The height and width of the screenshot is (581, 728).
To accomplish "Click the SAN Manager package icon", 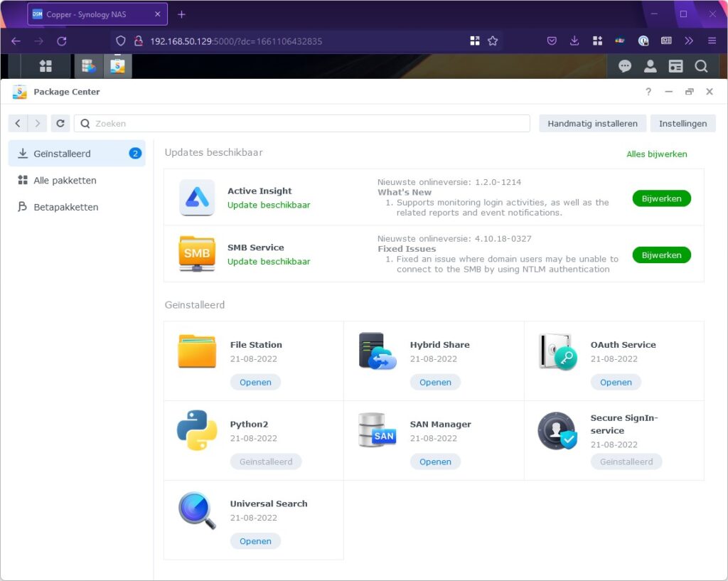I will [377, 430].
